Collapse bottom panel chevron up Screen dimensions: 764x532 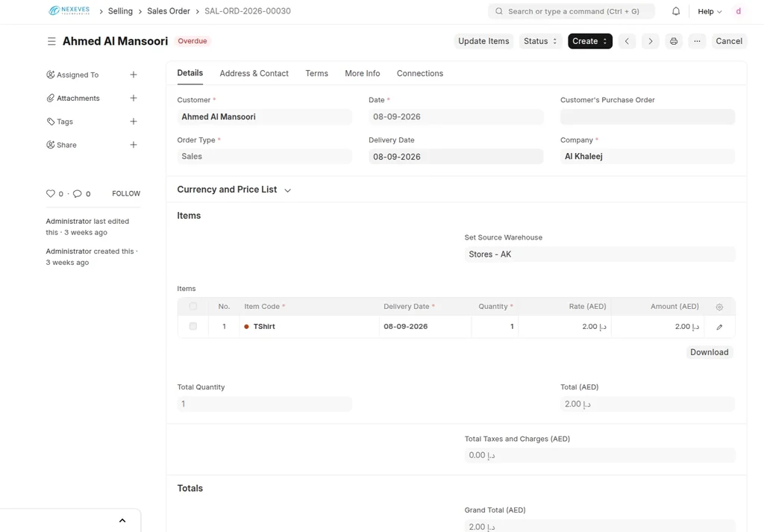[122, 520]
